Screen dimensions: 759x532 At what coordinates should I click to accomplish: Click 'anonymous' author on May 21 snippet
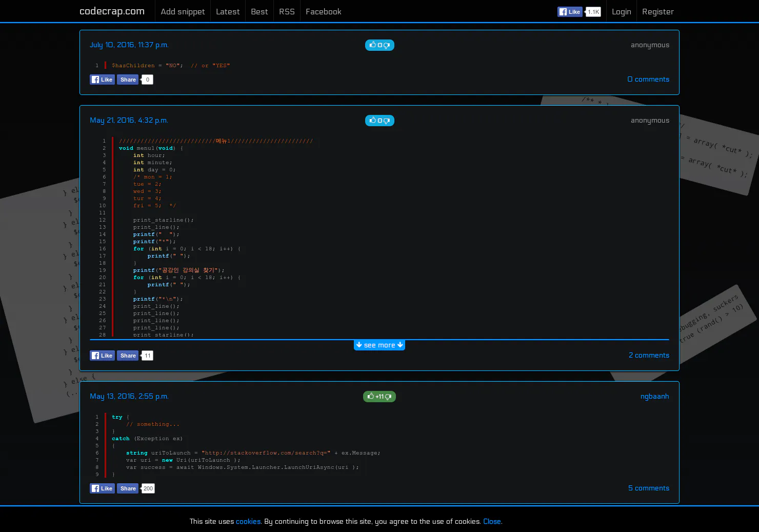[650, 120]
